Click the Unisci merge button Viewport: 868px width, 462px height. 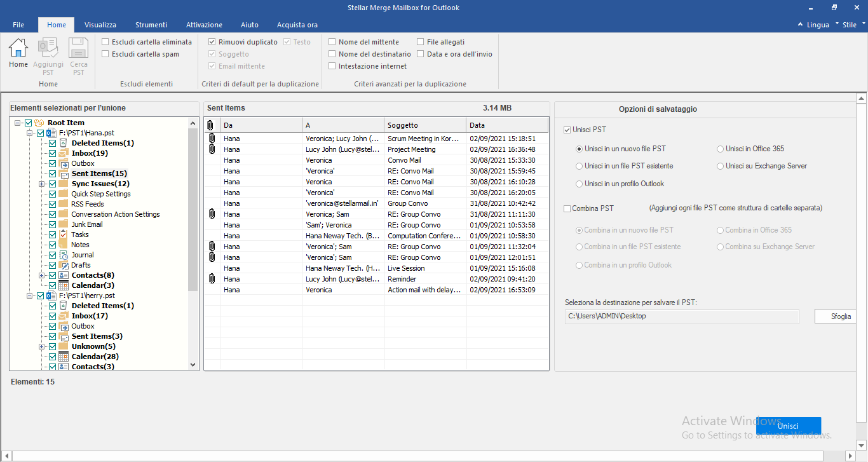coord(789,426)
